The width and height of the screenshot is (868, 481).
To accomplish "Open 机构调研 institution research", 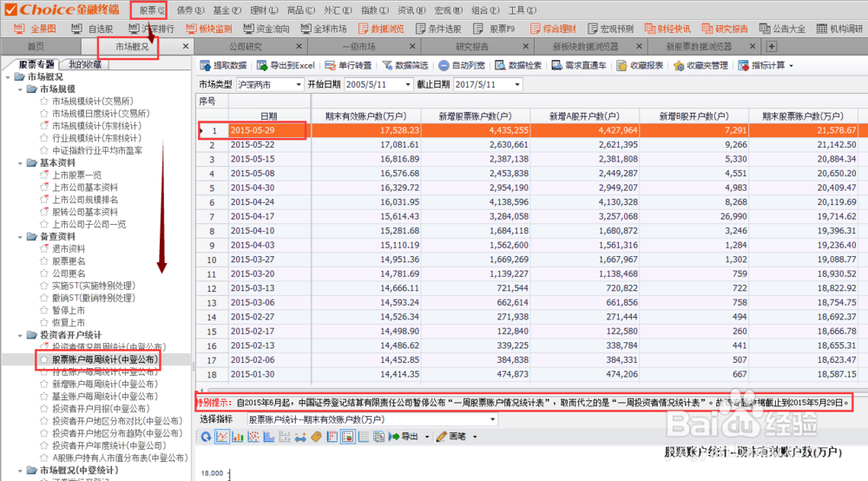I will (x=839, y=29).
